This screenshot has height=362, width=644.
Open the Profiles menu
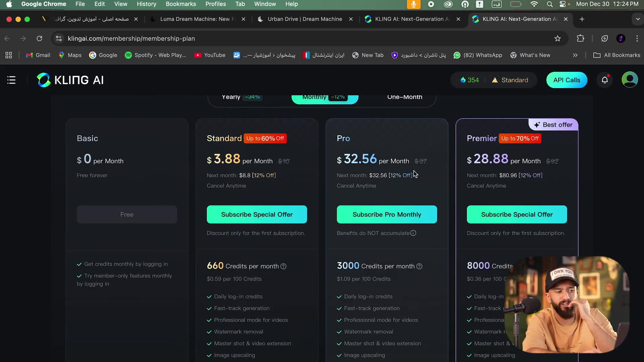pos(215,4)
